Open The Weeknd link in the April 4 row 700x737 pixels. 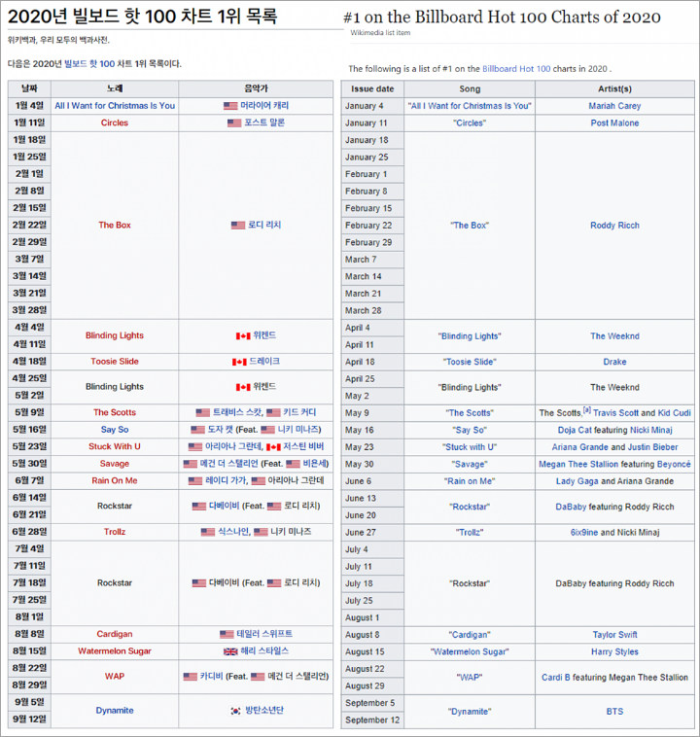click(x=614, y=336)
